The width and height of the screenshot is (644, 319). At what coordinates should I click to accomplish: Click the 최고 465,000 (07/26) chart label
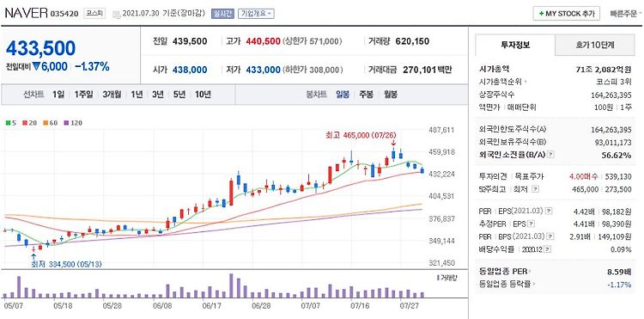click(x=361, y=134)
